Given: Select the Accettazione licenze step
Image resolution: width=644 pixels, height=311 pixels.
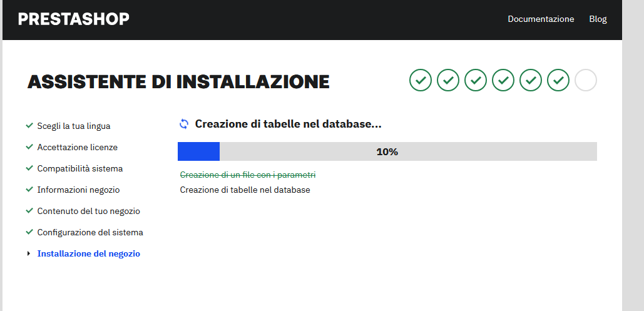Looking at the screenshot, I should pos(77,147).
